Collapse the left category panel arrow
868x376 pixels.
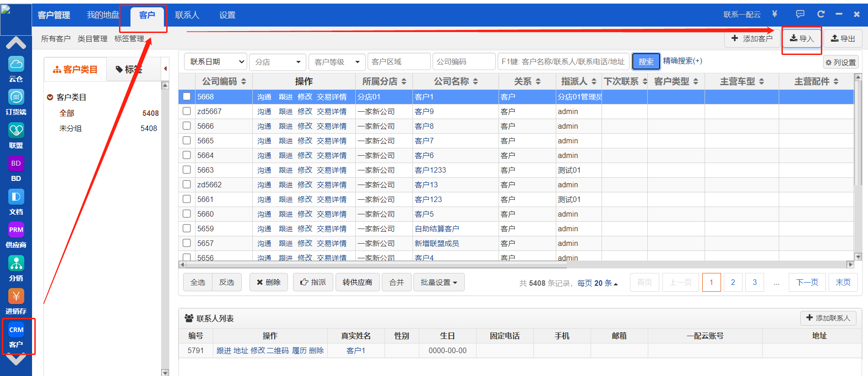tap(165, 69)
